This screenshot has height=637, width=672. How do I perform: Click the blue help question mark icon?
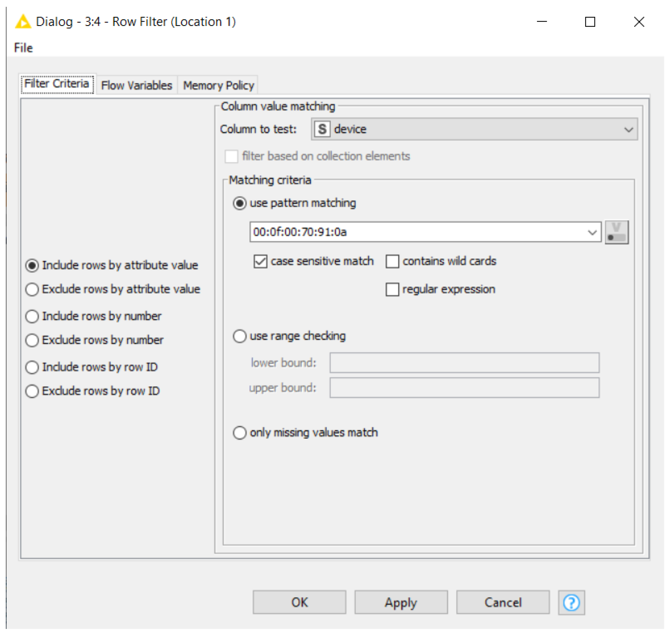coord(571,602)
